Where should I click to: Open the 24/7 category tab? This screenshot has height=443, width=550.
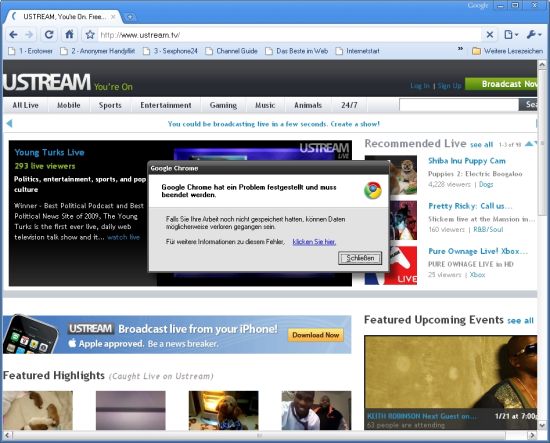[x=349, y=105]
